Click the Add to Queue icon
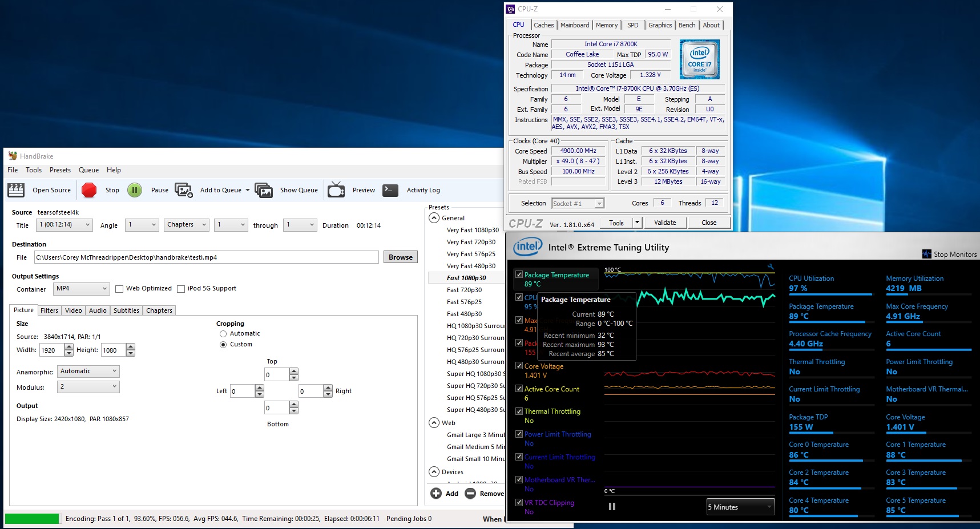Viewport: 980px width, 529px height. pyautogui.click(x=184, y=190)
